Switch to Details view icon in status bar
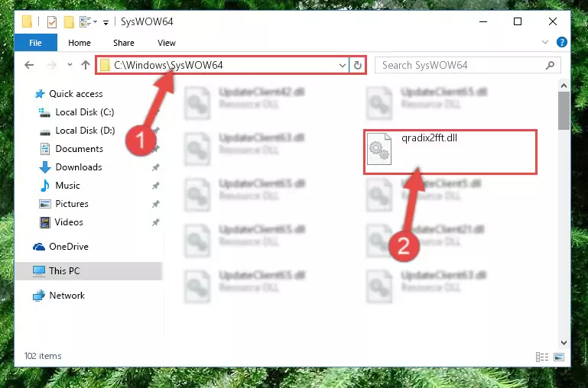588x388 pixels. [x=542, y=357]
